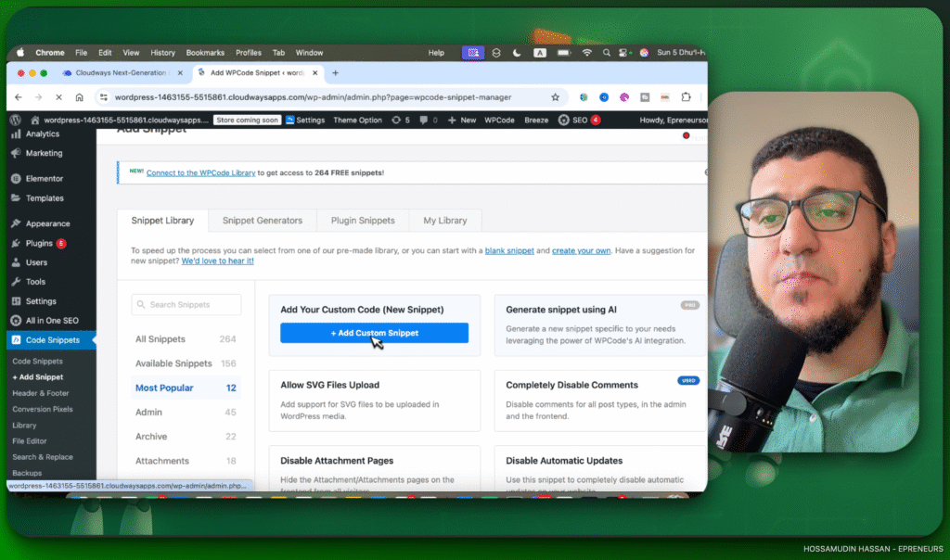
Task: Open the Profiles menu in the menu bar
Action: 249,53
